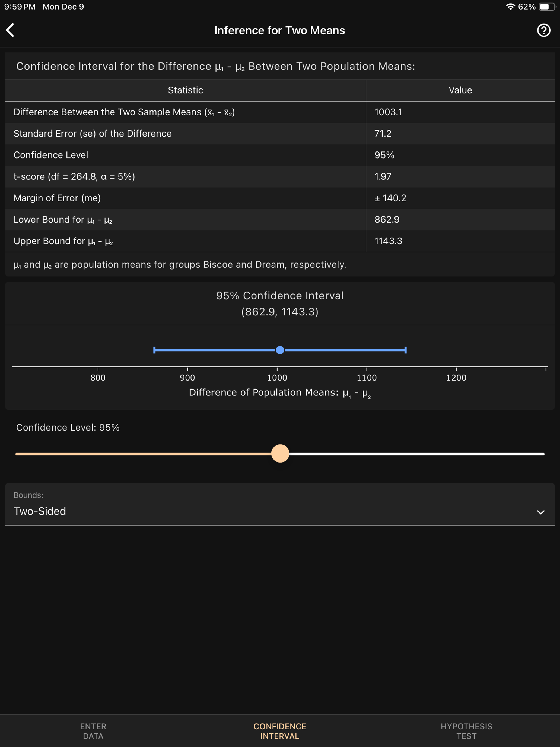
Task: Open the Bounds Two-Sided dropdown
Action: 280,504
